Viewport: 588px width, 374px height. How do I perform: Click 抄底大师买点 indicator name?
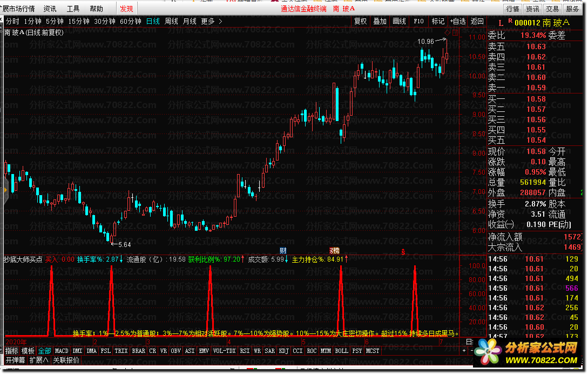coord(23,259)
